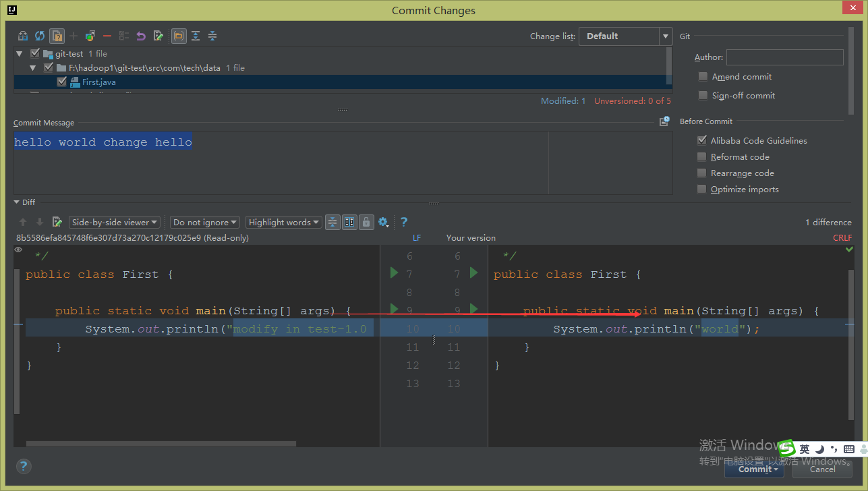
Task: Jump to source from Diff toolbar
Action: click(57, 222)
